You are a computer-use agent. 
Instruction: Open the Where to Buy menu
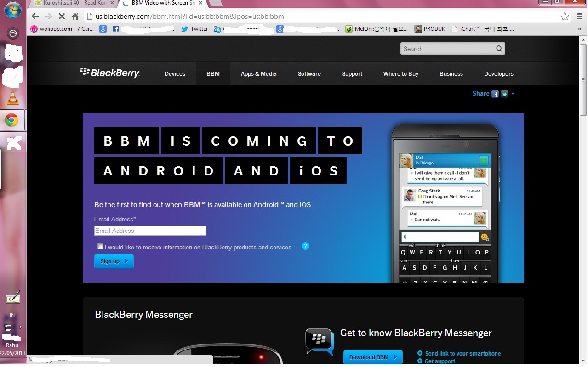(401, 73)
